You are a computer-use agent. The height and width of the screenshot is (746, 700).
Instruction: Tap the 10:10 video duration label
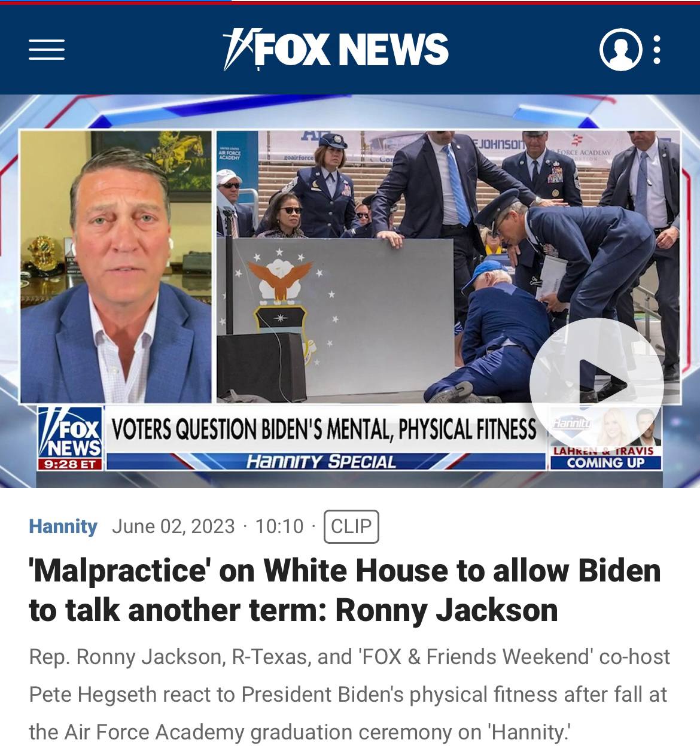[x=279, y=526]
